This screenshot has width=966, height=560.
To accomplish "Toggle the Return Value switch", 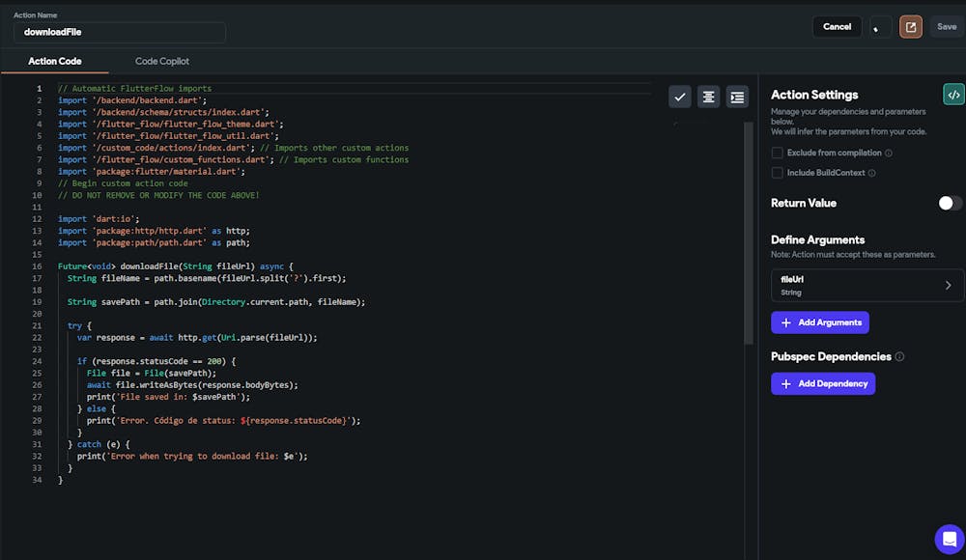I will coord(950,203).
